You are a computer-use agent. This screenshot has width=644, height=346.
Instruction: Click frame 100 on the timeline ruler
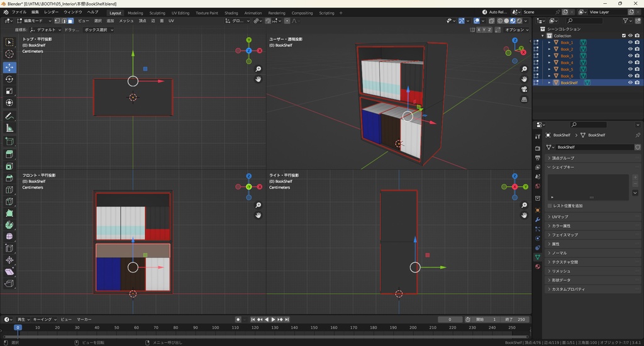pos(216,327)
